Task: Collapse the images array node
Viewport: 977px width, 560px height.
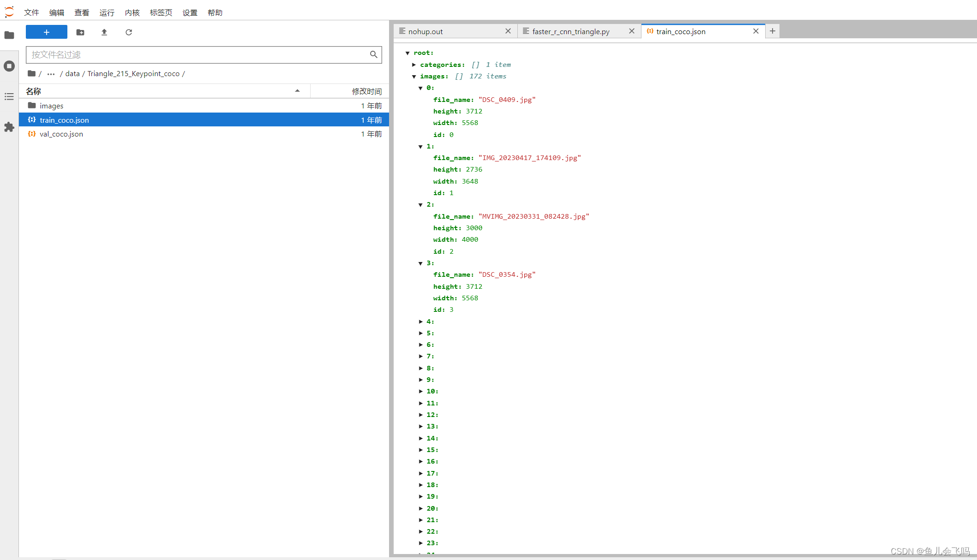Action: pos(414,77)
